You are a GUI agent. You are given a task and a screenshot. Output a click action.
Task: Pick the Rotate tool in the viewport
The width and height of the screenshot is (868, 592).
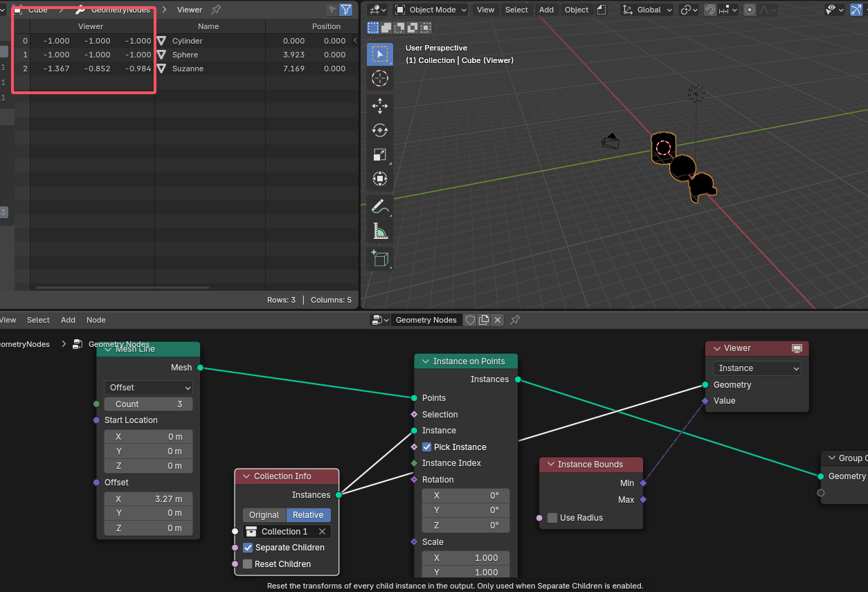(379, 129)
